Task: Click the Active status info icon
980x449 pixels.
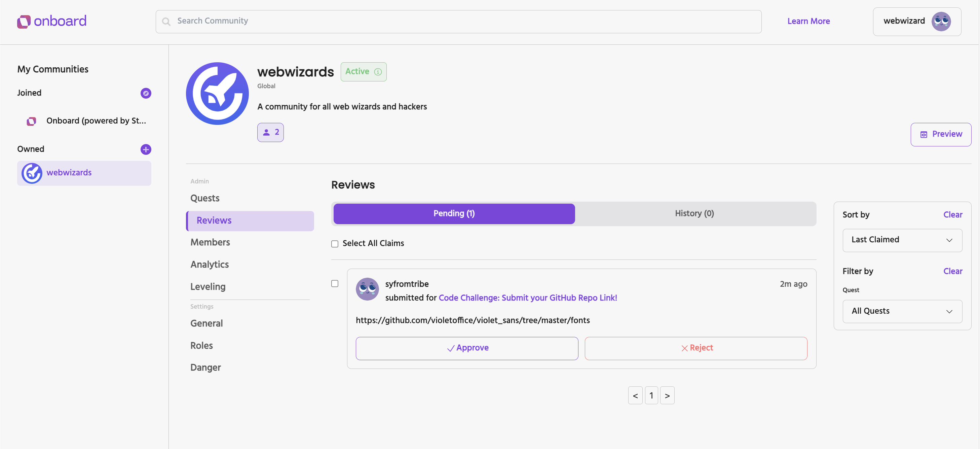Action: [377, 72]
